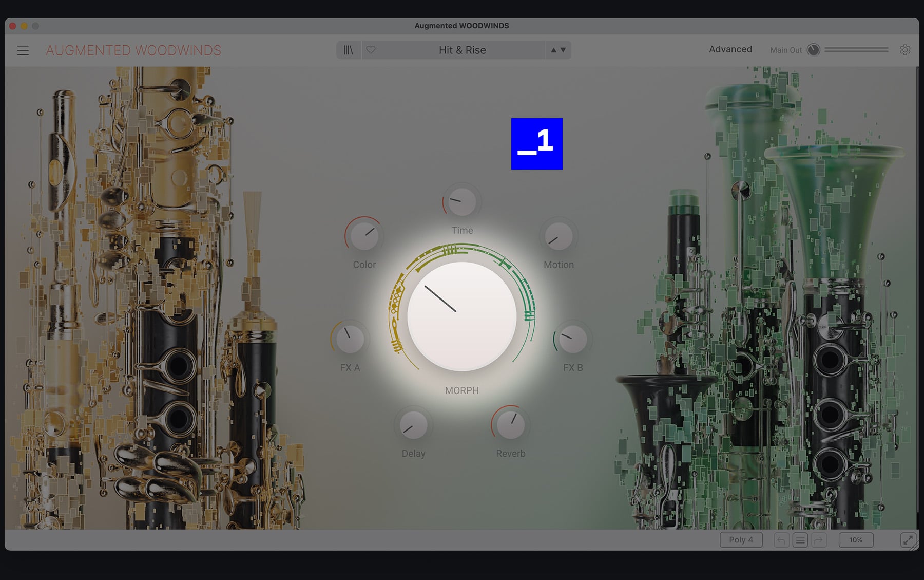Image resolution: width=924 pixels, height=580 pixels.
Task: Open settings gear panel
Action: pyautogui.click(x=905, y=50)
